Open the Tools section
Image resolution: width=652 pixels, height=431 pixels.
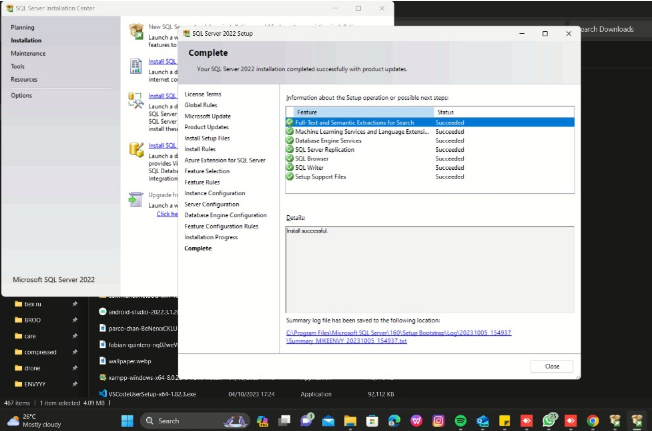[x=18, y=67]
